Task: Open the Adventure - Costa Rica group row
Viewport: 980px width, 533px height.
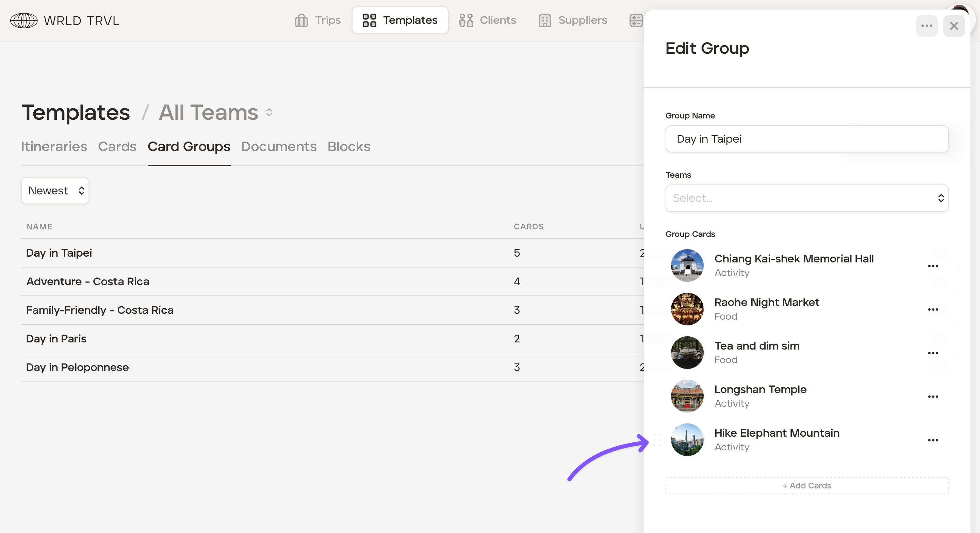Action: (x=87, y=281)
